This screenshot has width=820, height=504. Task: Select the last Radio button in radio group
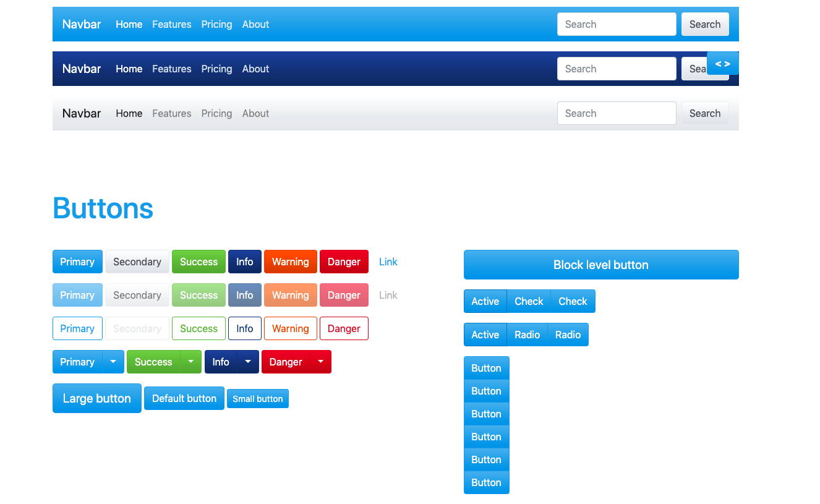pos(568,335)
